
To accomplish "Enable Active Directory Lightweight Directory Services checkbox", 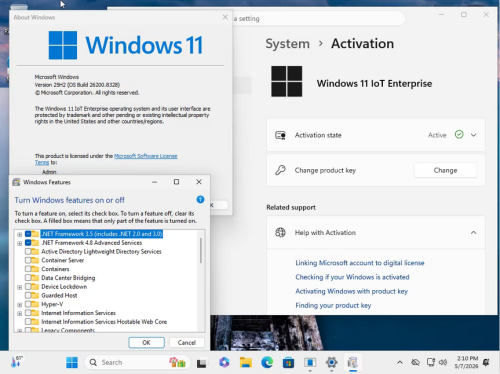I will [28, 251].
